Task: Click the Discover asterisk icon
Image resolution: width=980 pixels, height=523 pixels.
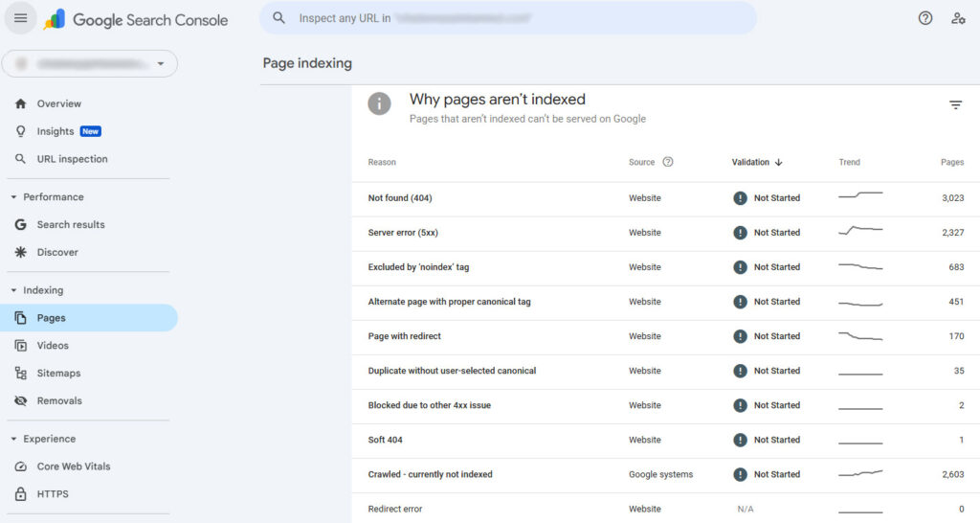Action: point(21,252)
